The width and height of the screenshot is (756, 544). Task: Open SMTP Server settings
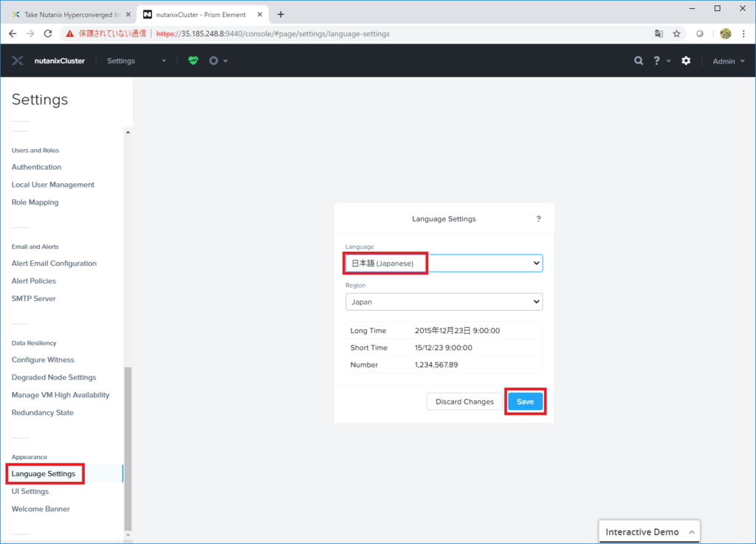tap(34, 299)
